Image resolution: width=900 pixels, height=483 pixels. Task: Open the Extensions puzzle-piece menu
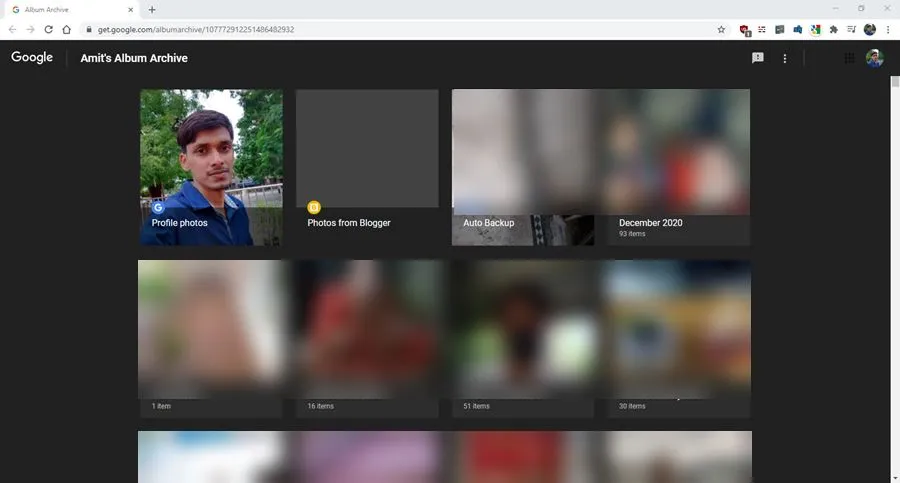[833, 29]
